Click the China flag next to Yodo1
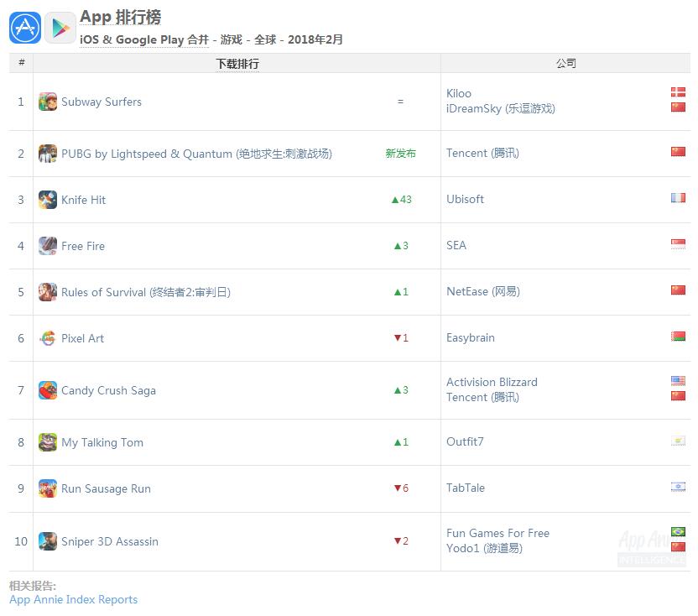The image size is (698, 616). [x=678, y=547]
